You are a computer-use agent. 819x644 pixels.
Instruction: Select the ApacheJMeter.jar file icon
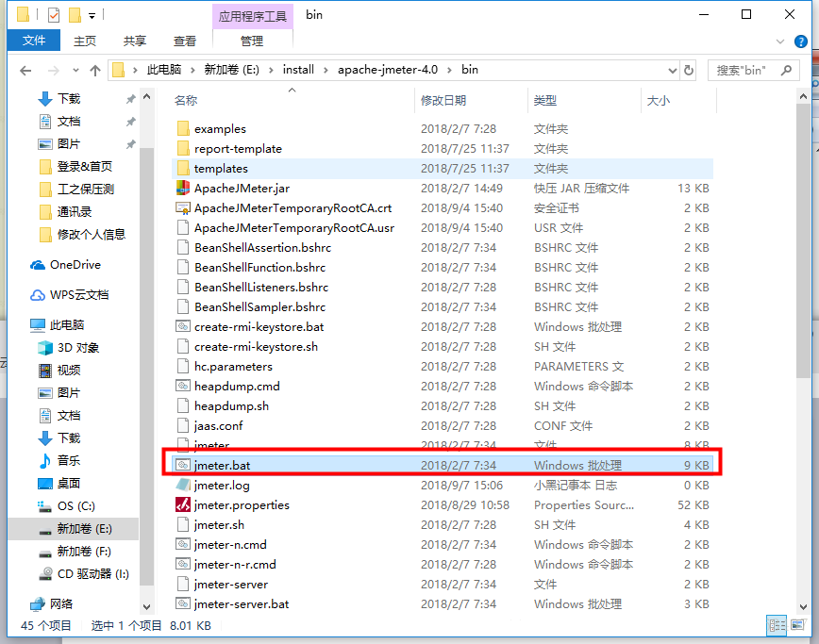click(183, 188)
